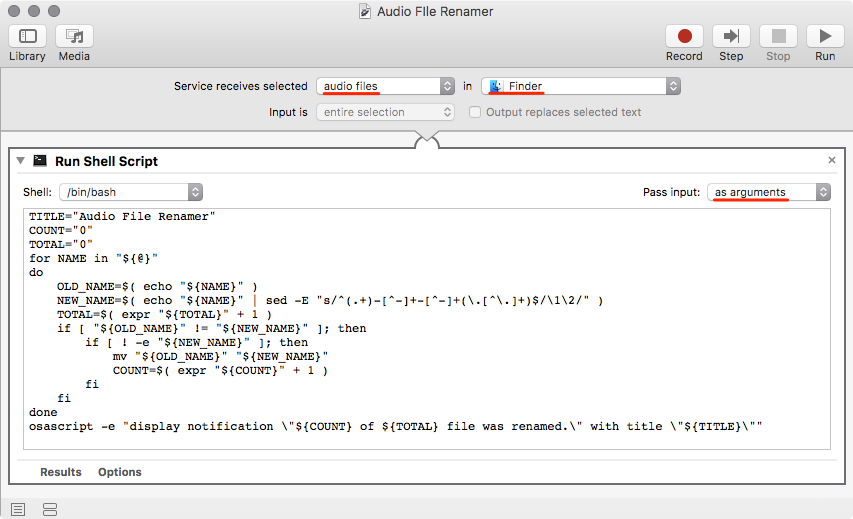This screenshot has height=519, width=853.
Task: Open the entire selection dropdown
Action: tap(386, 112)
